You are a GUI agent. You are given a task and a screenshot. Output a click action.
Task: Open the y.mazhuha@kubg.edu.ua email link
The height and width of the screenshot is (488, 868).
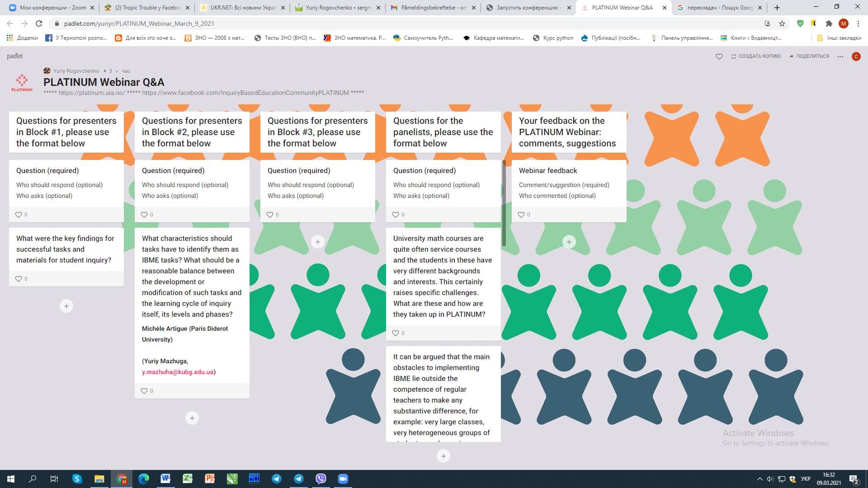pyautogui.click(x=178, y=372)
